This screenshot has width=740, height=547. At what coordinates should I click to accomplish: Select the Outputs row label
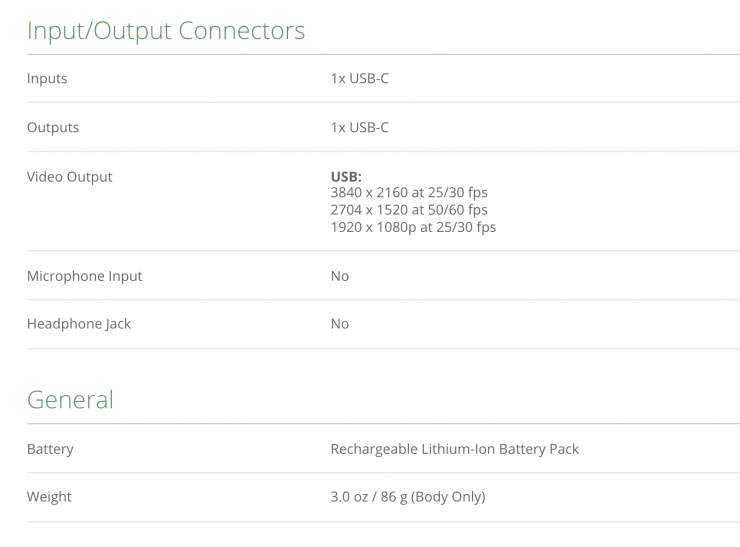point(52,127)
